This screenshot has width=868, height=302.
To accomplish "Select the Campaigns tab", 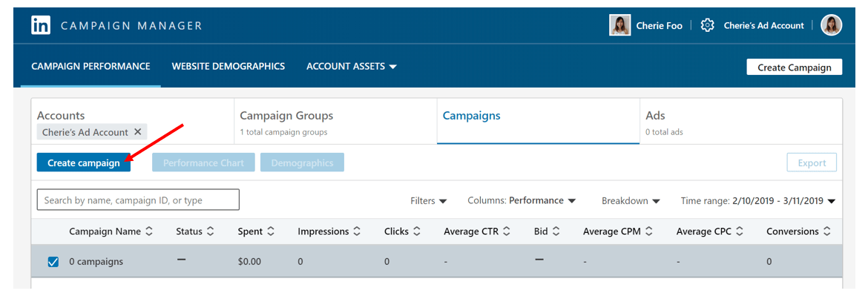I will click(538, 122).
